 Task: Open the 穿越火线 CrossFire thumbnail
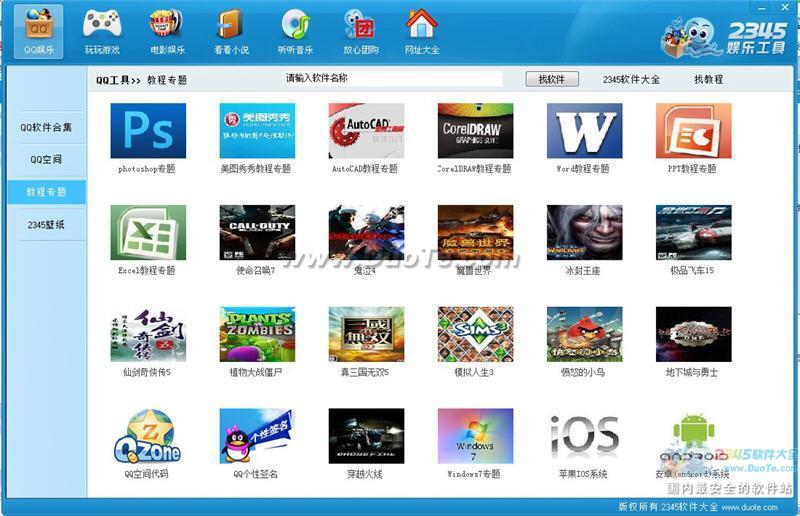click(x=366, y=436)
